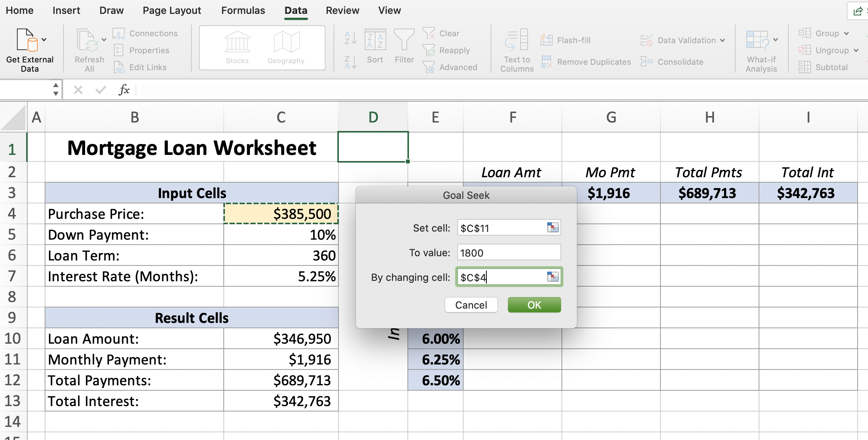Screen dimensions: 868x440
Task: Expand the Group dropdown
Action: point(846,34)
